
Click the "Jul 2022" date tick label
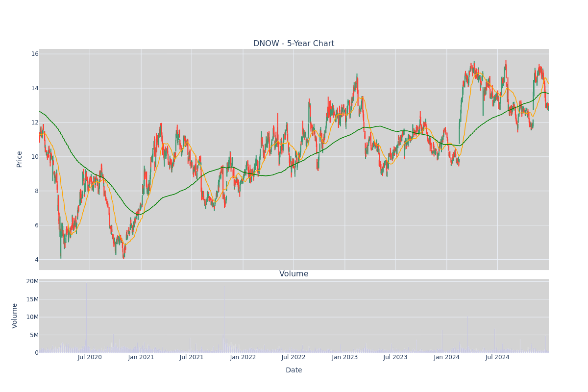click(294, 357)
